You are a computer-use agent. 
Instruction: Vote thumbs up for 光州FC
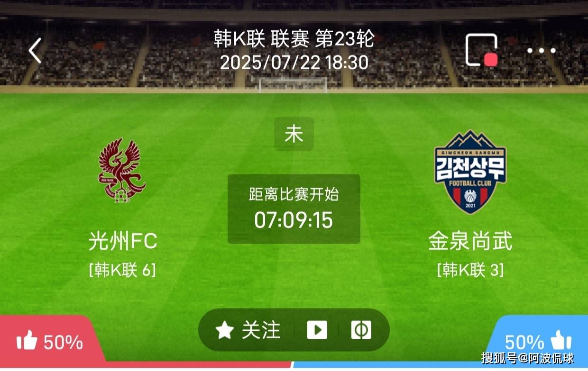click(27, 341)
